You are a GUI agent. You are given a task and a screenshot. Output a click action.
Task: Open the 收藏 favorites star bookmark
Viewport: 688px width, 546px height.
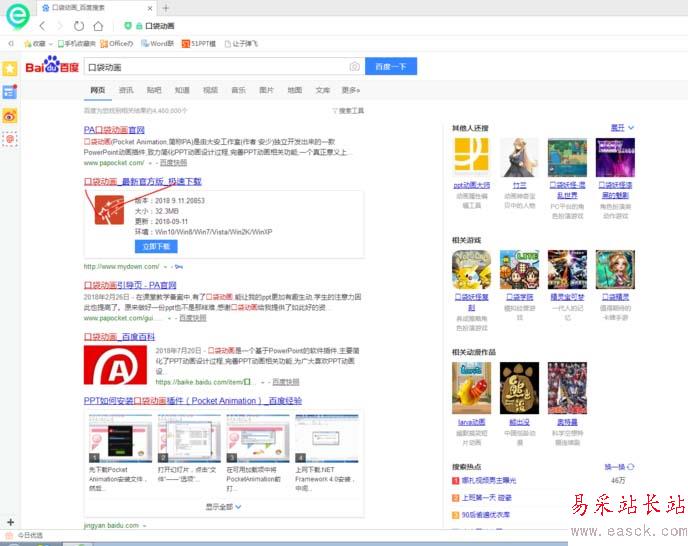35,43
